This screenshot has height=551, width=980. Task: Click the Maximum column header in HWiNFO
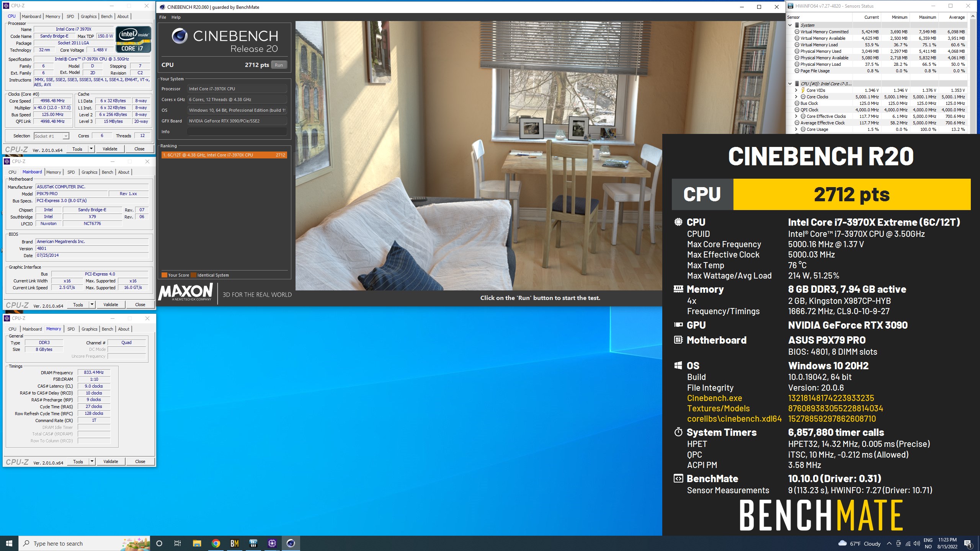924,17
